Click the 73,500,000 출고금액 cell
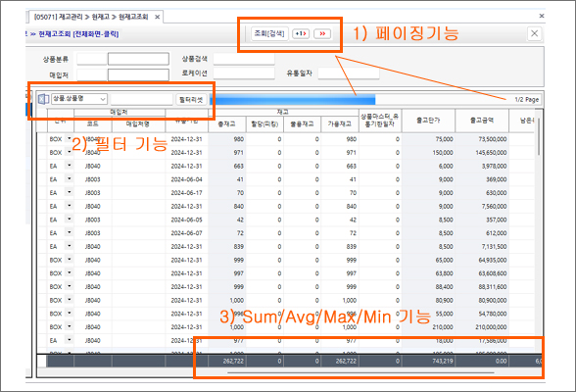 pos(482,139)
